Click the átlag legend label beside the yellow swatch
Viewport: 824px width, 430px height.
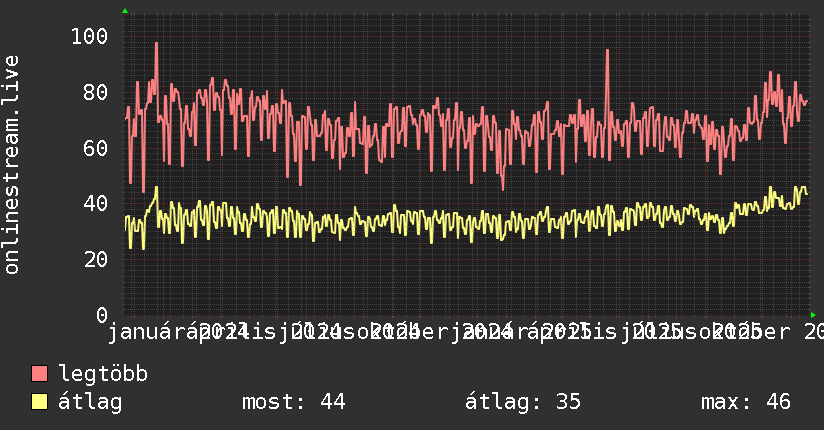[90, 402]
